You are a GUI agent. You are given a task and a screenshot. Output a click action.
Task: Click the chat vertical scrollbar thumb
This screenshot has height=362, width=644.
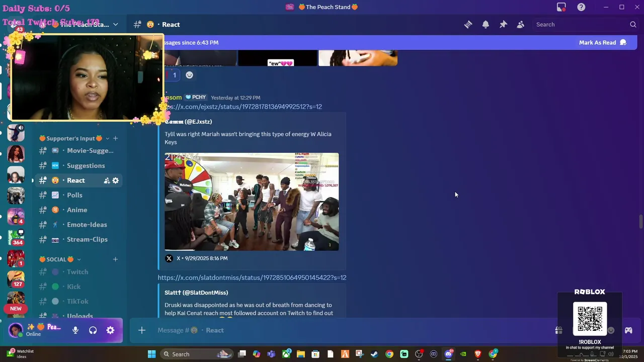point(640,221)
